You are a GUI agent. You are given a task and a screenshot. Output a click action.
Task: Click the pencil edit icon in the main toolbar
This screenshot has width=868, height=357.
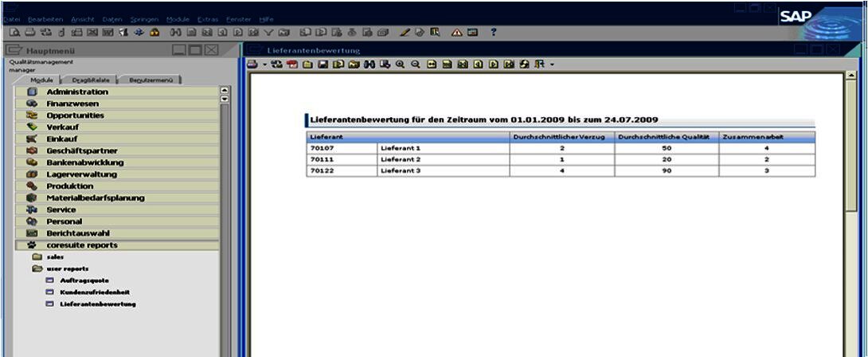(404, 32)
